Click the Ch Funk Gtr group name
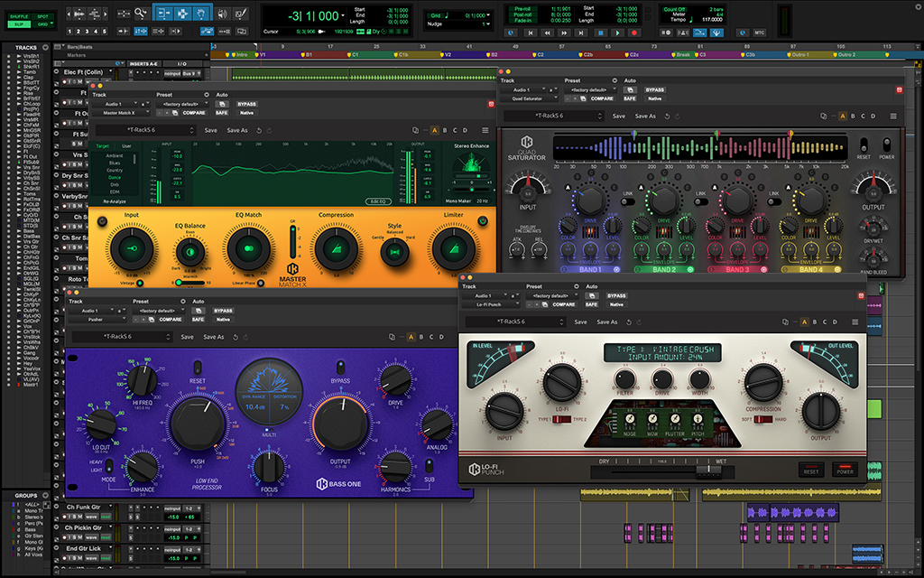This screenshot has height=578, width=924. 84,507
